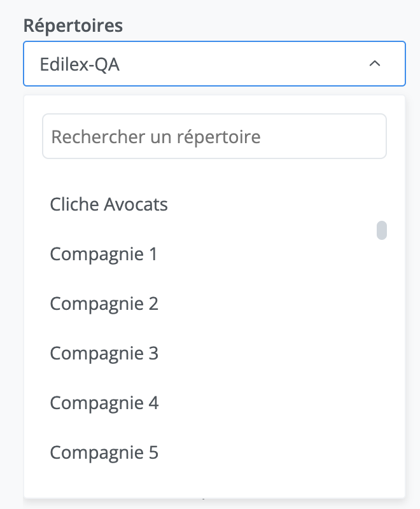Pick the Compagnie 2 option

click(x=104, y=303)
